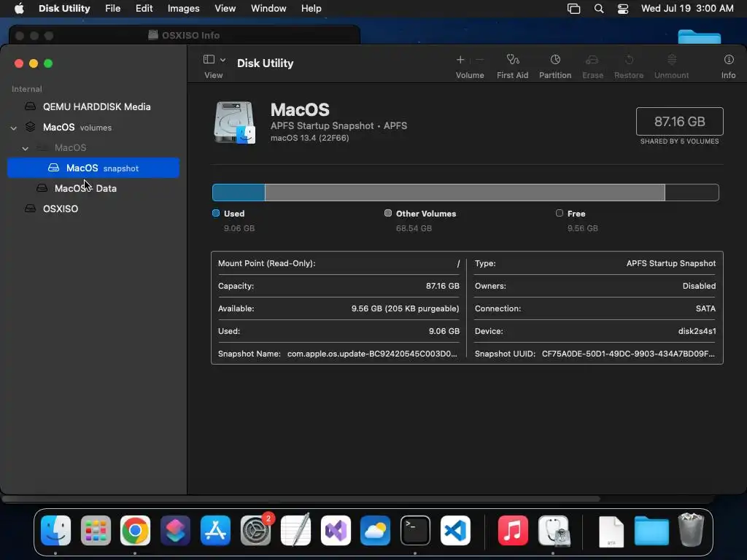This screenshot has height=560, width=747.
Task: Open Visual Studio Code from the Dock
Action: [455, 531]
